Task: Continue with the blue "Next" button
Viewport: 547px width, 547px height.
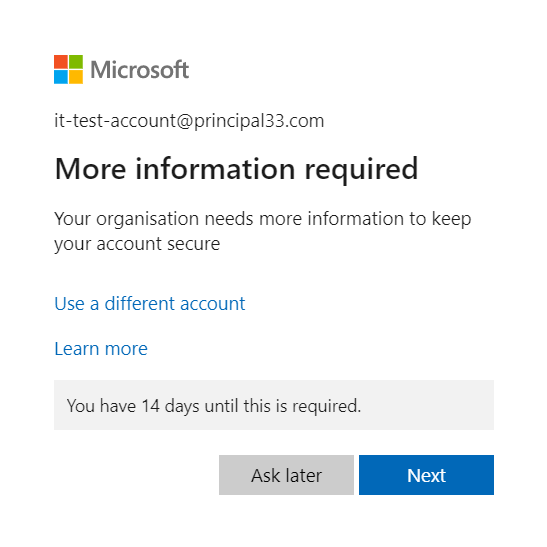Action: click(426, 475)
